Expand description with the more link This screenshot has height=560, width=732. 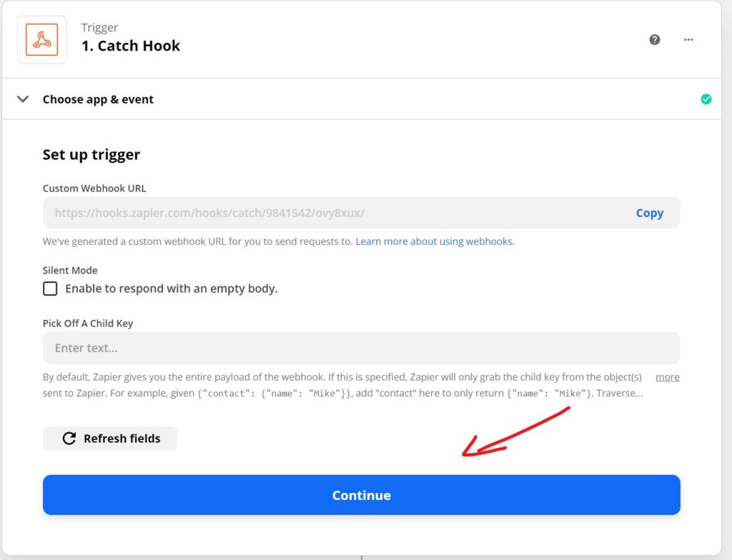tap(667, 376)
